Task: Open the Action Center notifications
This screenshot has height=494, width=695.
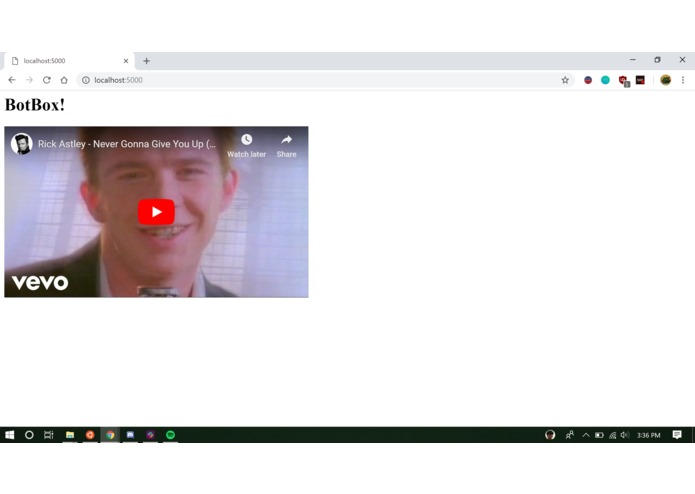Action: (677, 435)
